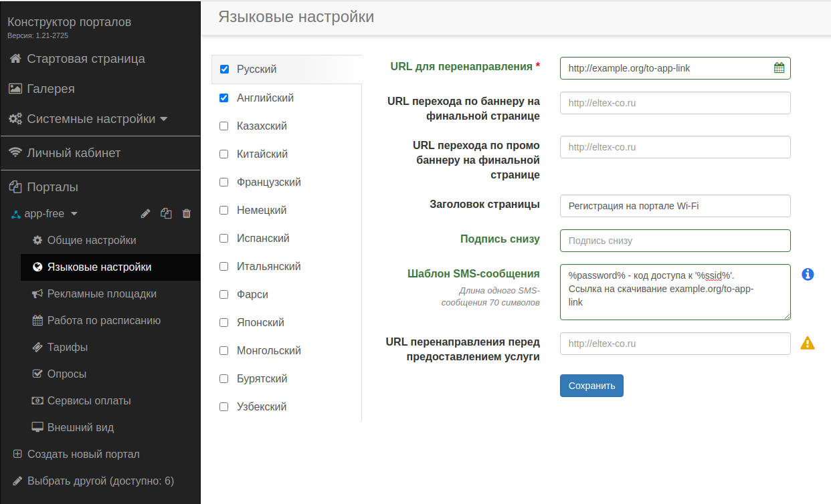Click the Порталы section label
The image size is (831, 504).
click(53, 187)
